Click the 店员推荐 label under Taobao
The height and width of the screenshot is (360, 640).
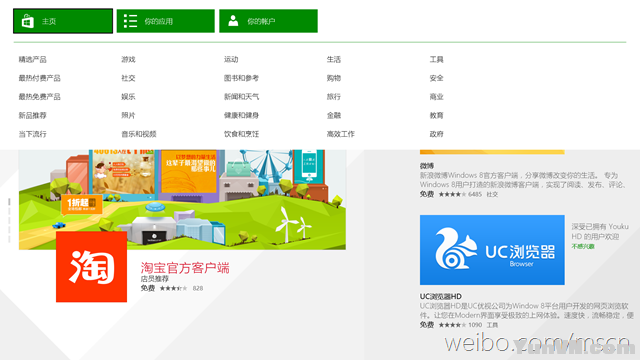(x=155, y=279)
